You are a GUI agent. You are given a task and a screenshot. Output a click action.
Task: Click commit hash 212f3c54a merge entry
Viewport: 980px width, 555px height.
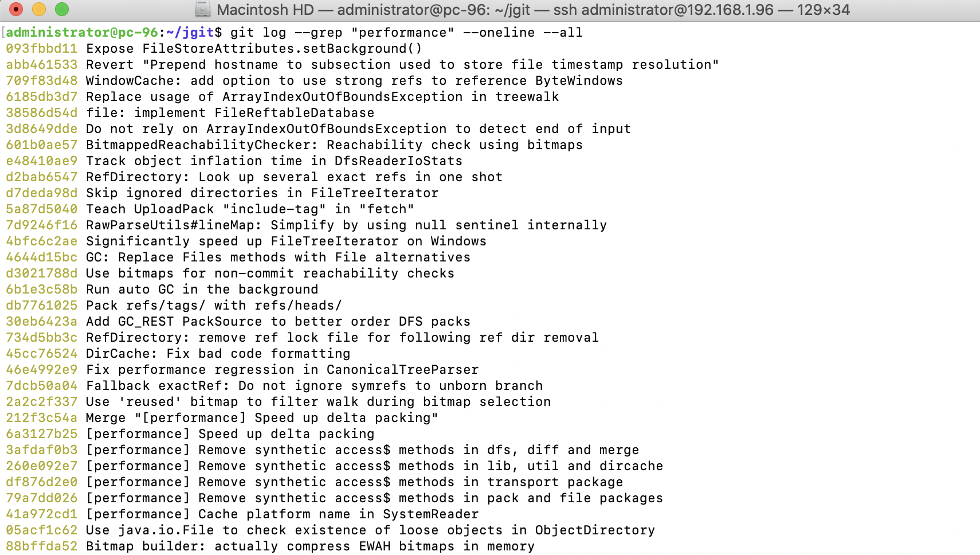coord(41,418)
